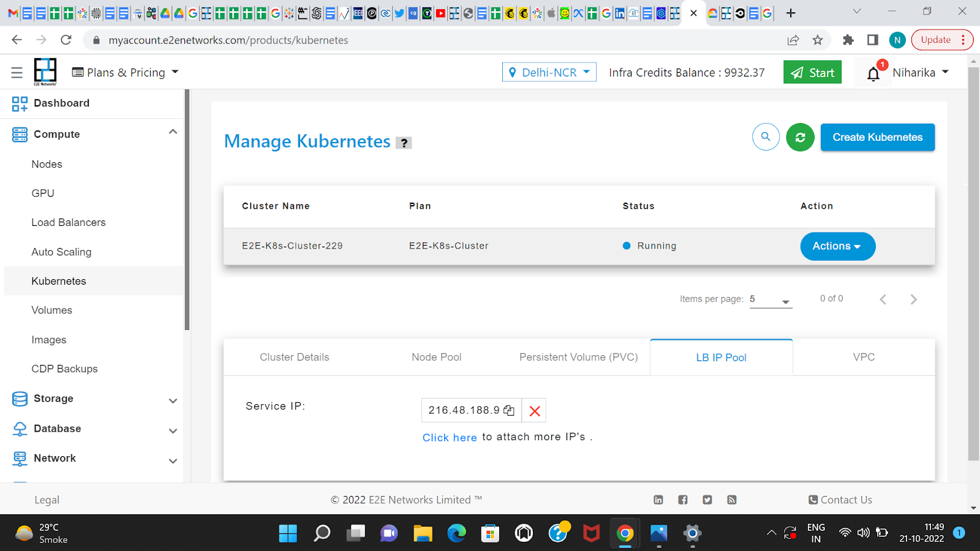Open Twitter footer icon

point(707,500)
